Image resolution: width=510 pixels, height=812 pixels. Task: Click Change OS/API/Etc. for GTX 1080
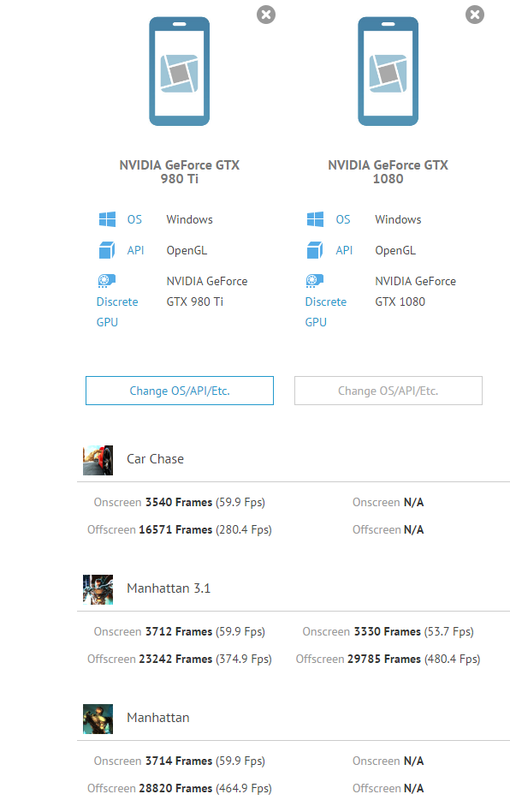[388, 391]
